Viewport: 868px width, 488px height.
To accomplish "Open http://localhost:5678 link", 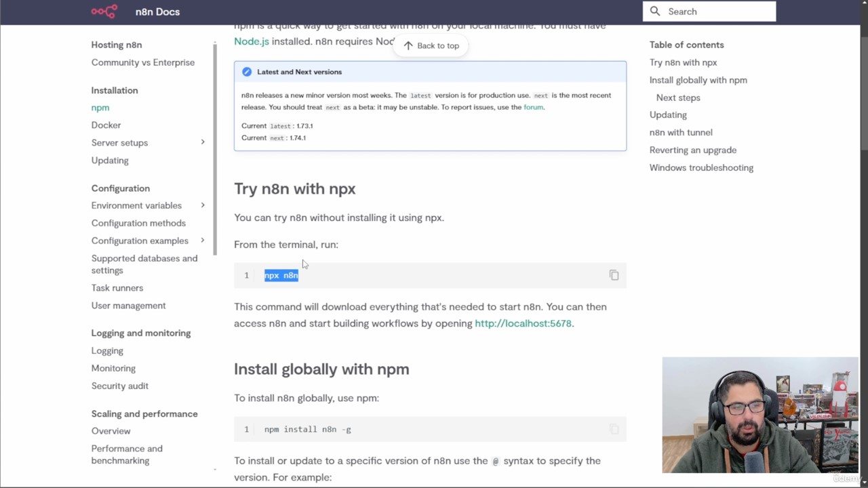I will coord(523,323).
